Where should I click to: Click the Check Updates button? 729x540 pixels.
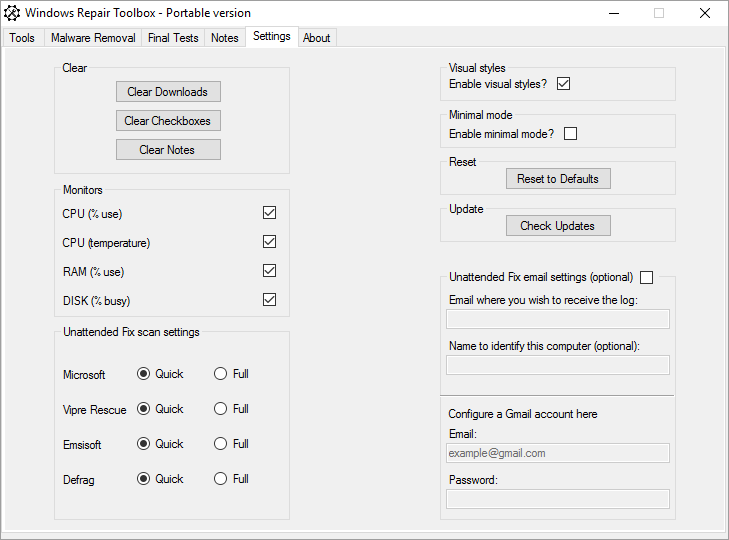coord(558,226)
